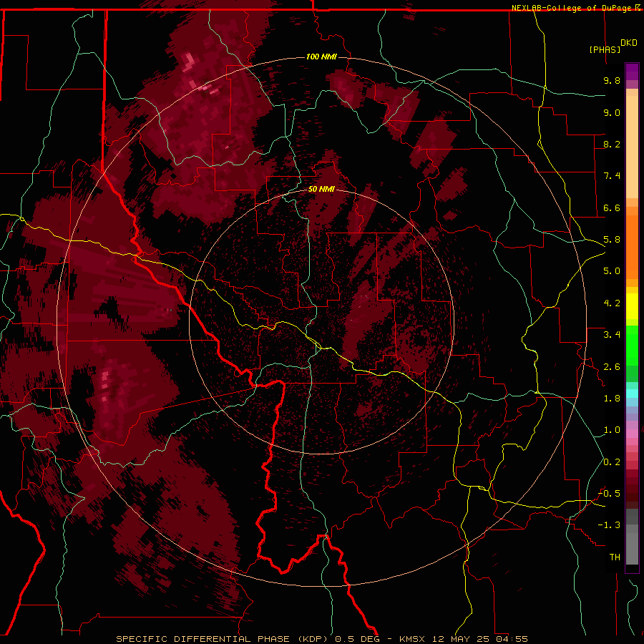Select the 5.8 scale value

click(x=612, y=240)
